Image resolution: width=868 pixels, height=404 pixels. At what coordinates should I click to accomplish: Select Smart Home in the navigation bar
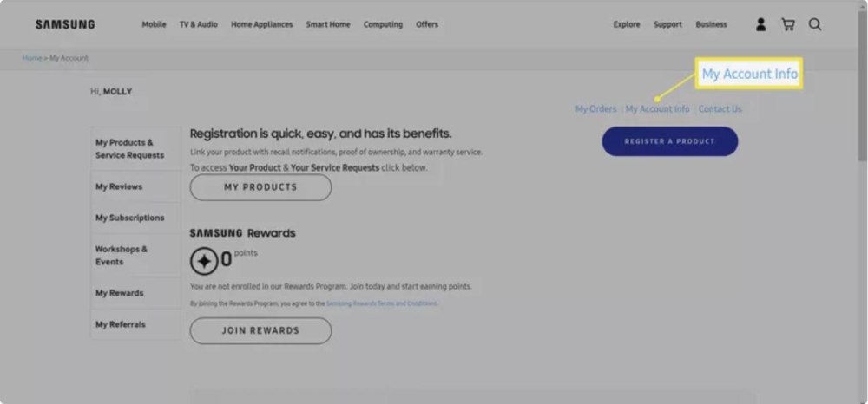pos(328,24)
